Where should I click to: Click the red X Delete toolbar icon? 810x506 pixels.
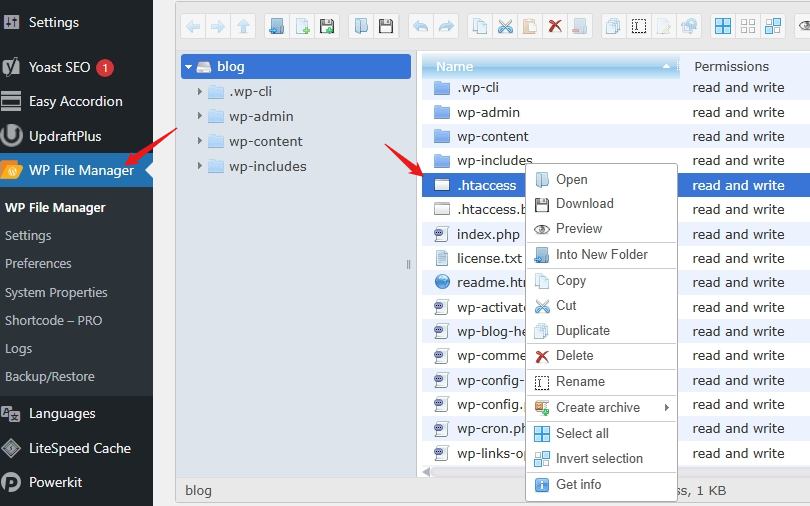point(555,26)
